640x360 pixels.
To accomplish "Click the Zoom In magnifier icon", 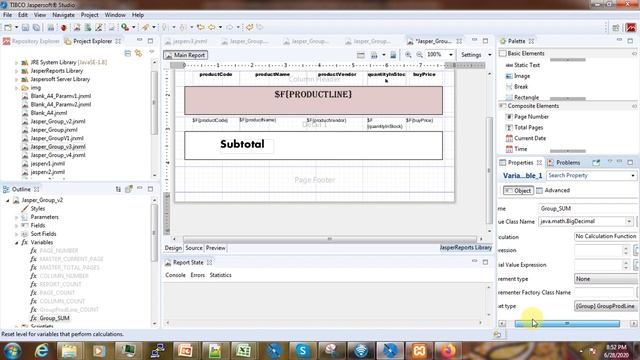I will click(x=408, y=55).
